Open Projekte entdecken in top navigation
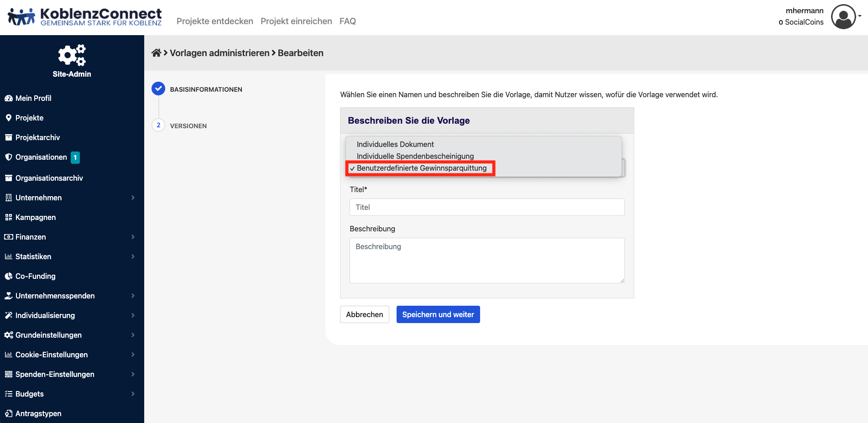The image size is (868, 423). [x=214, y=21]
